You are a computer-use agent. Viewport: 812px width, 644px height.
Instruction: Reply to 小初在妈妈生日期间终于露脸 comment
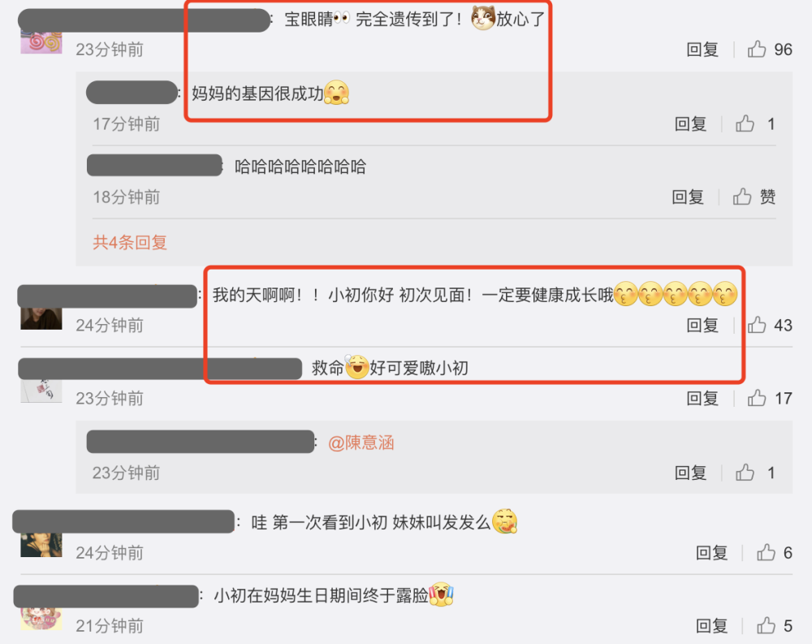click(711, 626)
